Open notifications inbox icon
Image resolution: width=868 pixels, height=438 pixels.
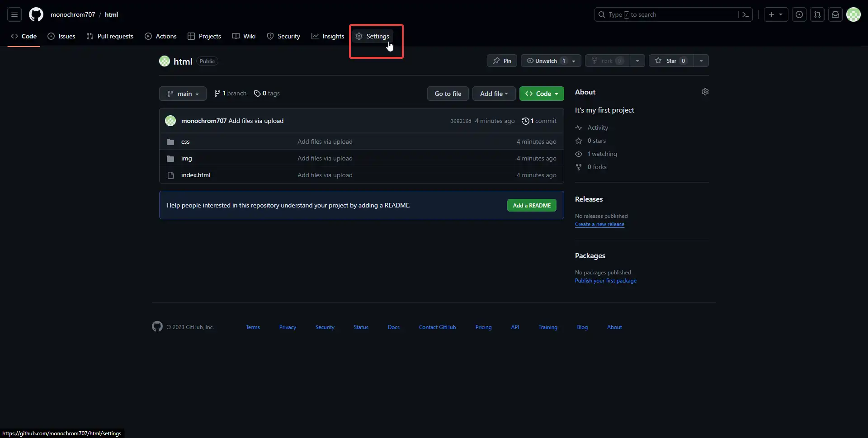pos(835,14)
